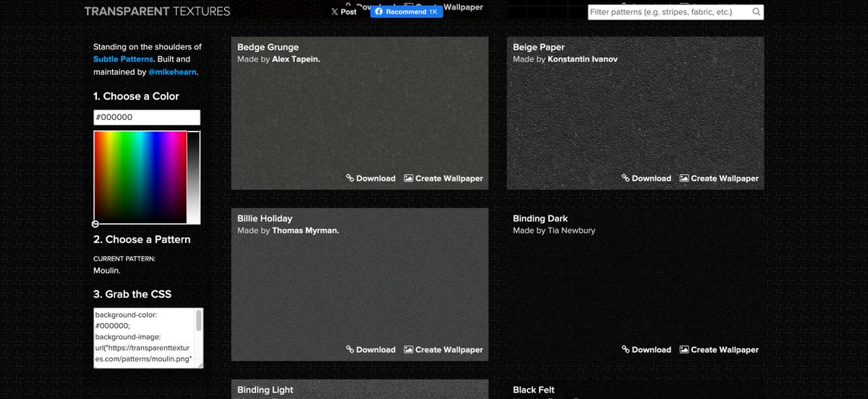Select the Billie Holiday pattern title
The image size is (868, 399).
click(x=265, y=219)
